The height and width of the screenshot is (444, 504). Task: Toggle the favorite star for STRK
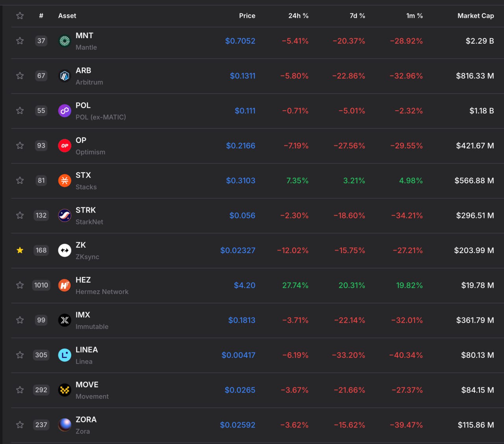coord(20,215)
